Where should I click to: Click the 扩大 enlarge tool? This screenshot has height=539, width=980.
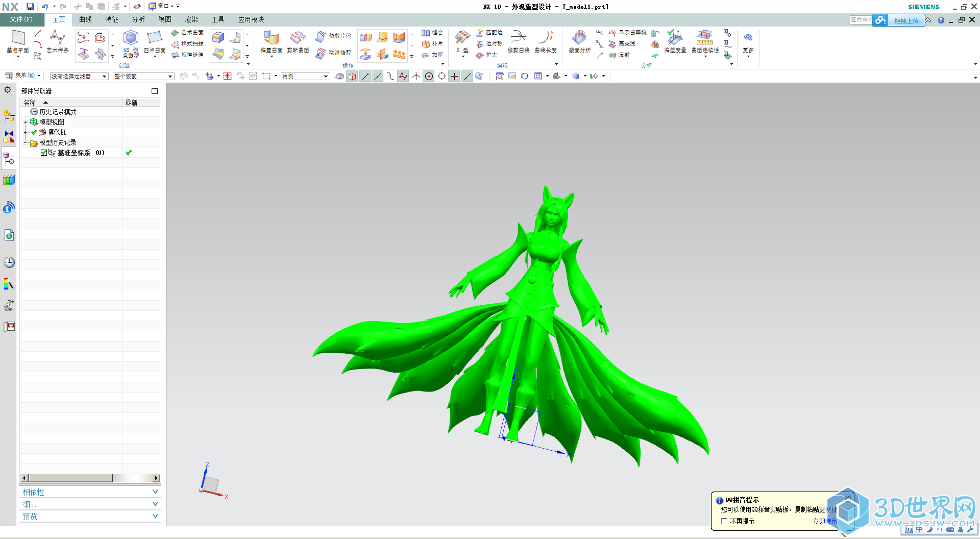tap(486, 55)
